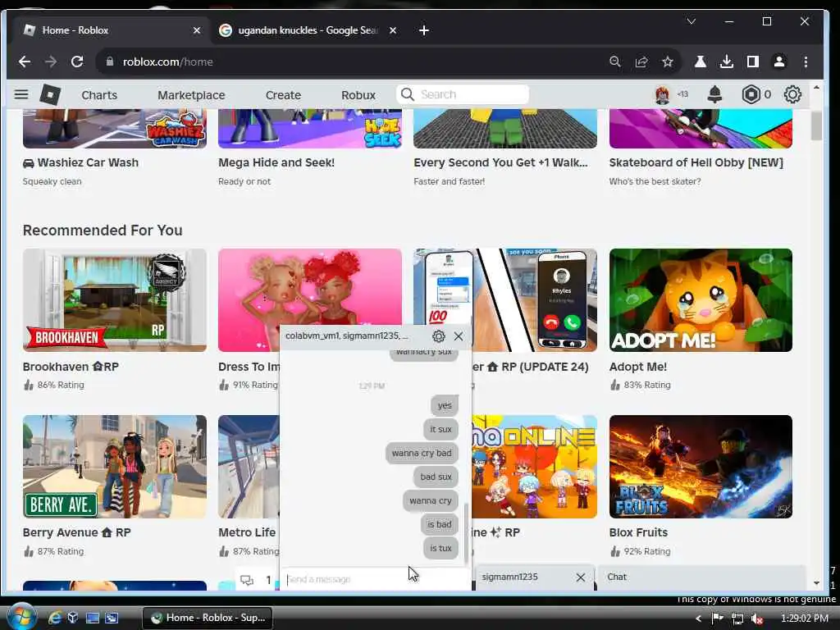Click the Roblox logo home icon
The image size is (840, 630).
[50, 95]
